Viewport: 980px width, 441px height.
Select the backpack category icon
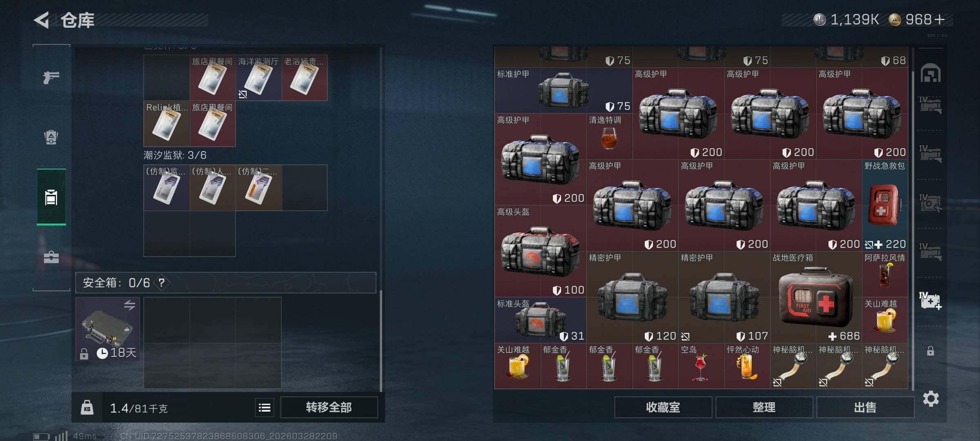51,137
